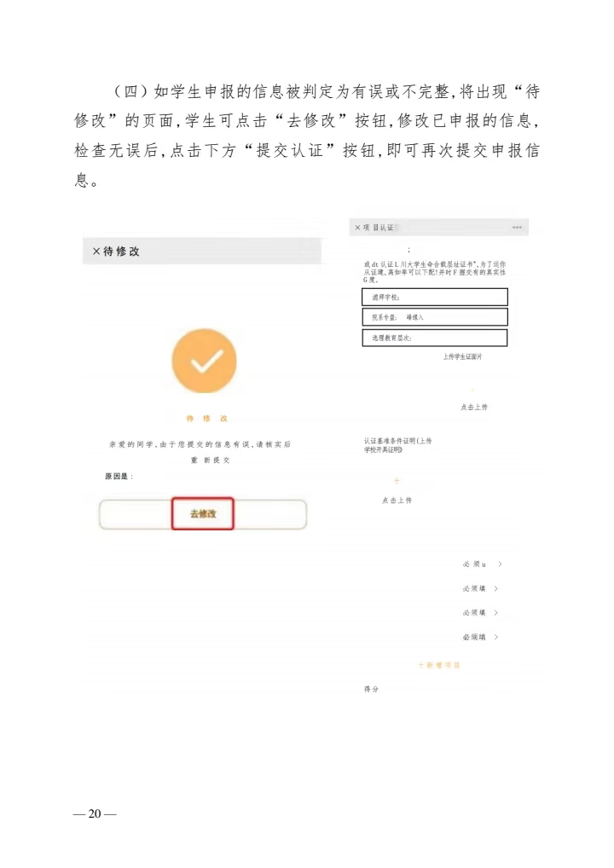Close the 待修改 screen with X

(96, 252)
